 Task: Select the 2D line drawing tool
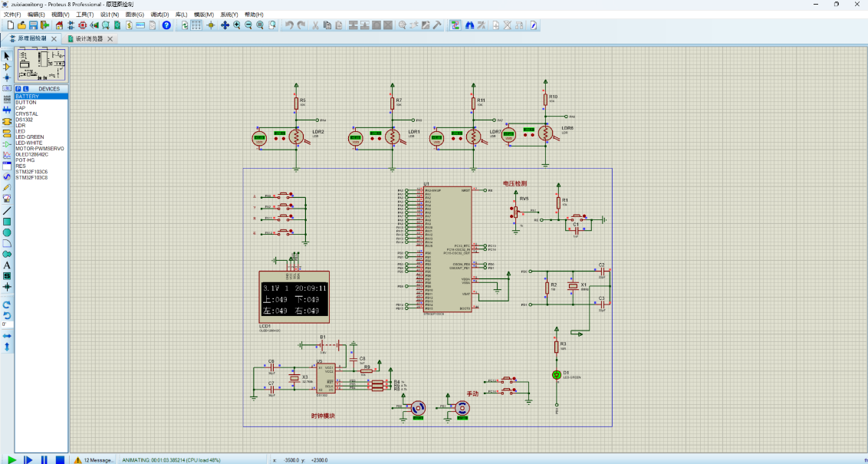click(x=7, y=210)
